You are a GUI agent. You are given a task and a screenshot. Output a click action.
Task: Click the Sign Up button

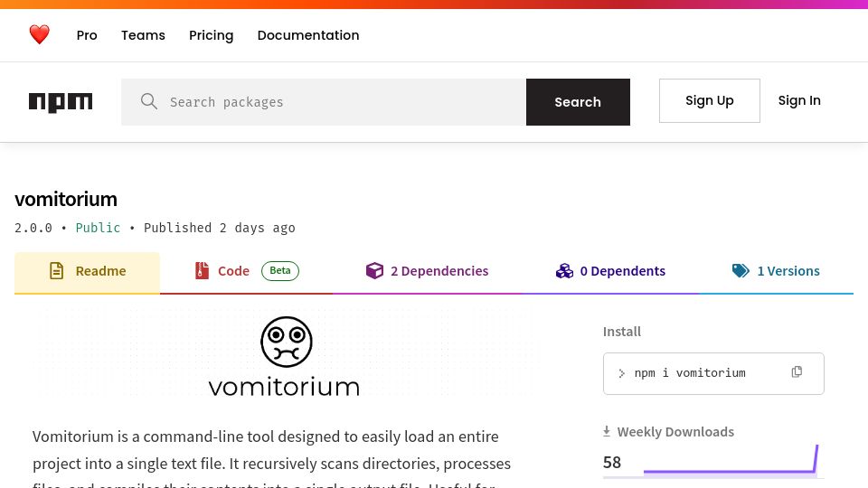[x=709, y=100]
